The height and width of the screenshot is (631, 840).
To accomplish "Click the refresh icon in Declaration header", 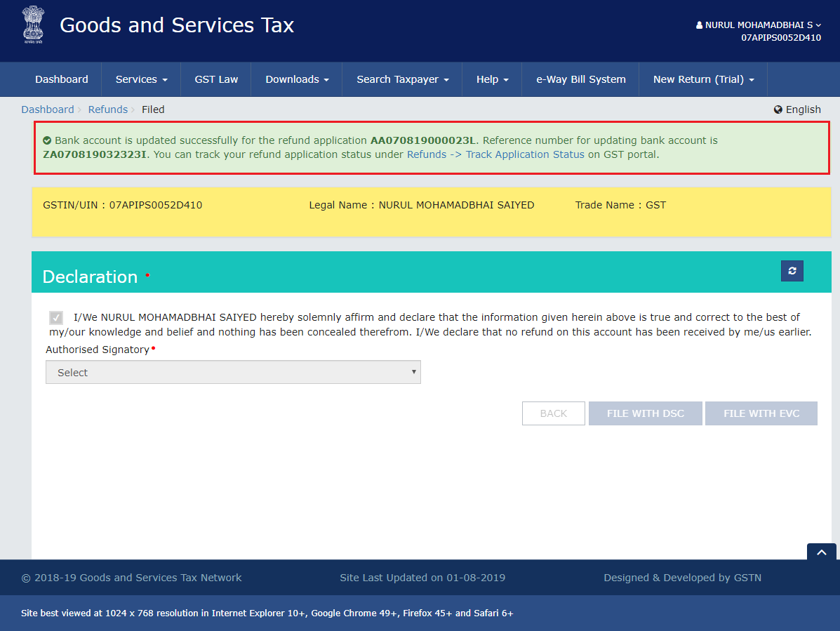I will pos(792,271).
